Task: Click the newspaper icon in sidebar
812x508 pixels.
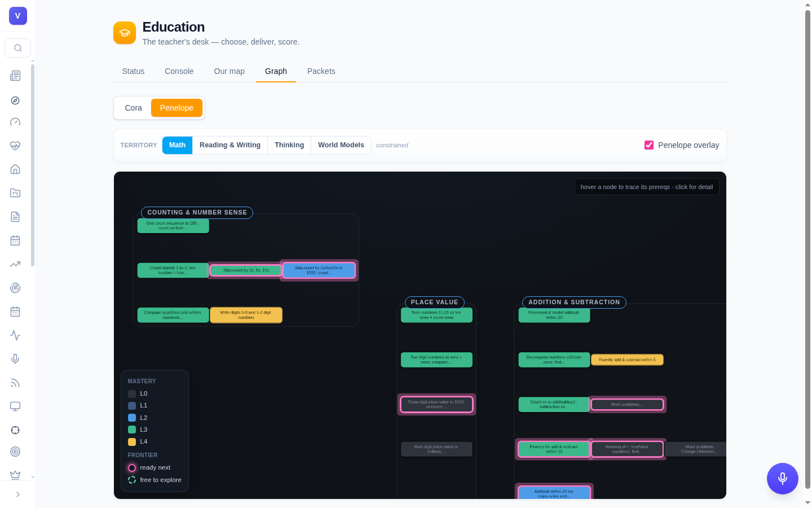Action: click(x=15, y=76)
